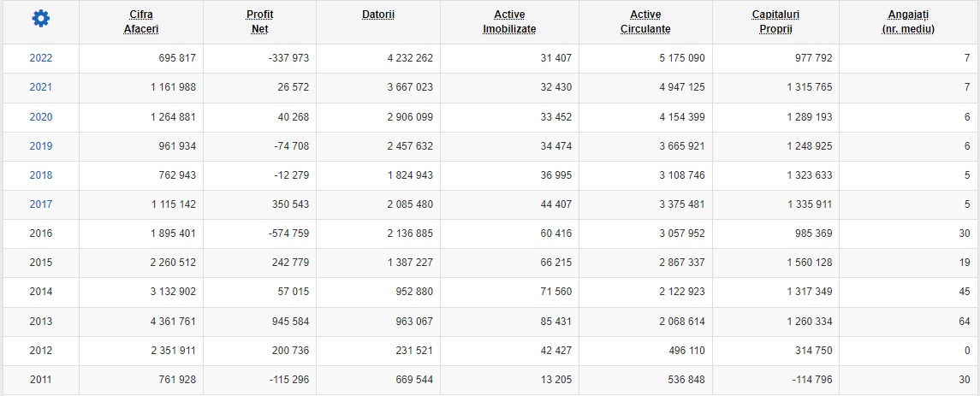Click the 2011 year cell
Viewport: 980px width, 396px height.
(41, 379)
